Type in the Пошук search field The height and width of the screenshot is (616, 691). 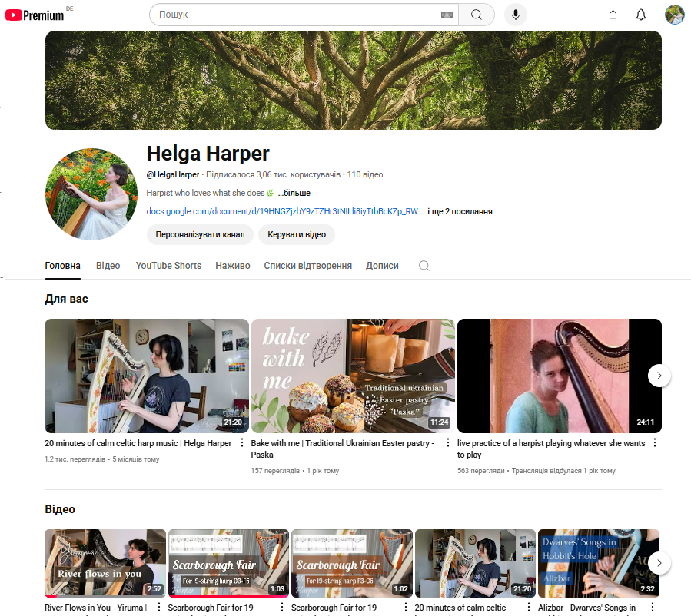coord(296,15)
